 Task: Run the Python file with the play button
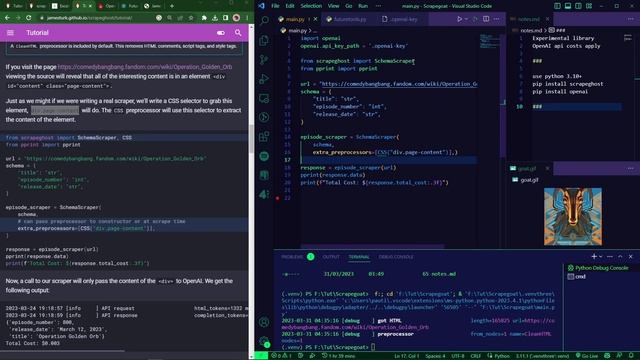459,19
